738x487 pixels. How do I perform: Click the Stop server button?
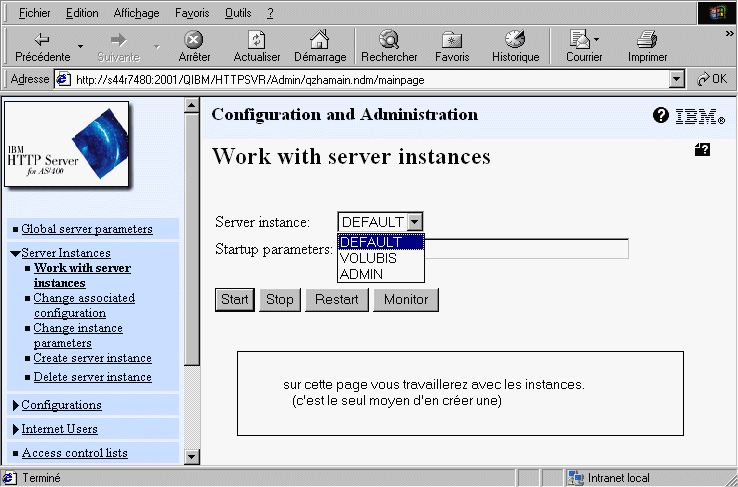coord(280,300)
